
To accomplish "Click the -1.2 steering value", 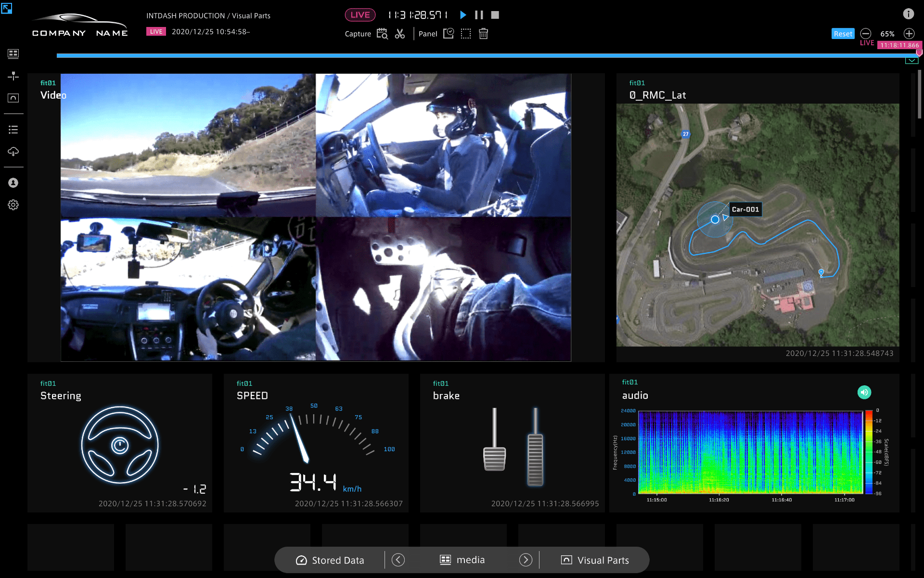I will pyautogui.click(x=195, y=489).
